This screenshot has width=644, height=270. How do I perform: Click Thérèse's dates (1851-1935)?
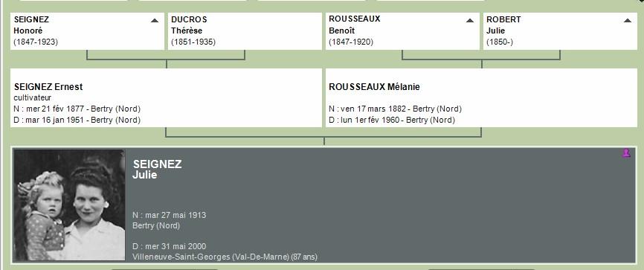click(193, 42)
